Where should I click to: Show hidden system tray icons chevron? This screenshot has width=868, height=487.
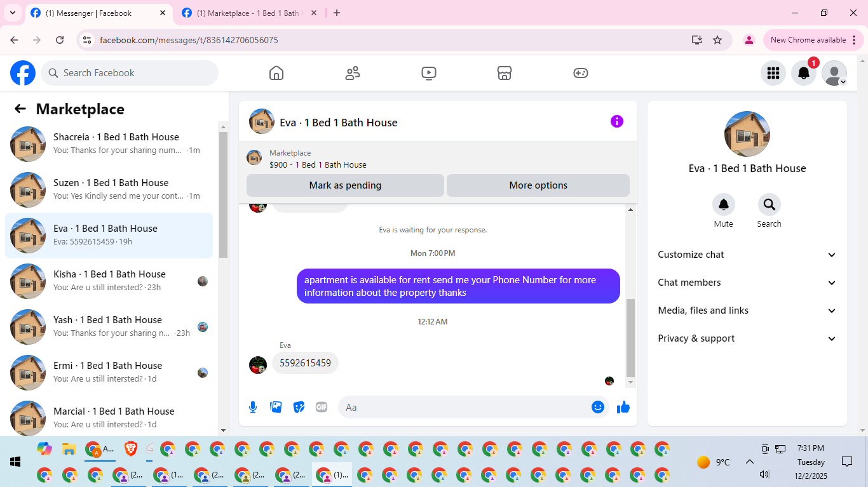click(x=749, y=462)
